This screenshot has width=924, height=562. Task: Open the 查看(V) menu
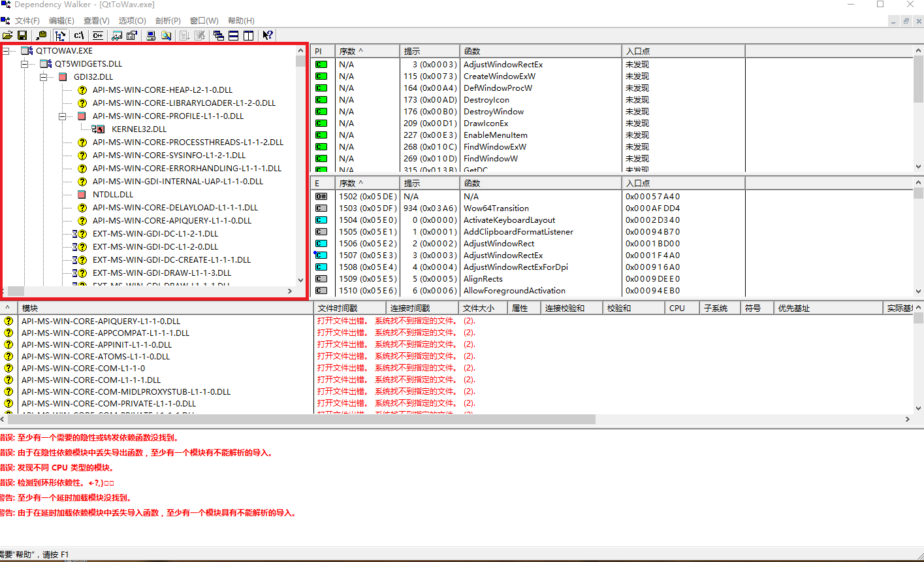[97, 21]
